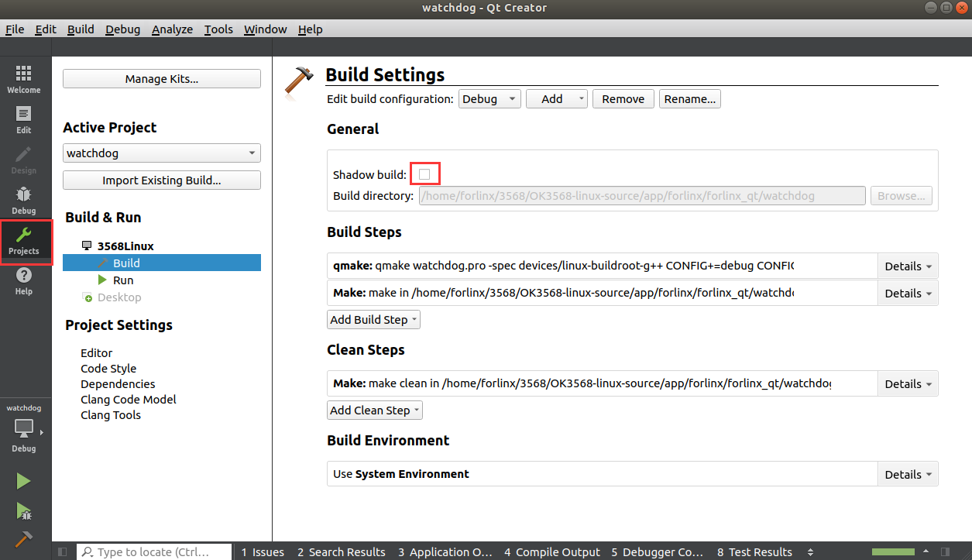Open the Help mode
Viewport: 972px width, 560px height.
(x=23, y=281)
